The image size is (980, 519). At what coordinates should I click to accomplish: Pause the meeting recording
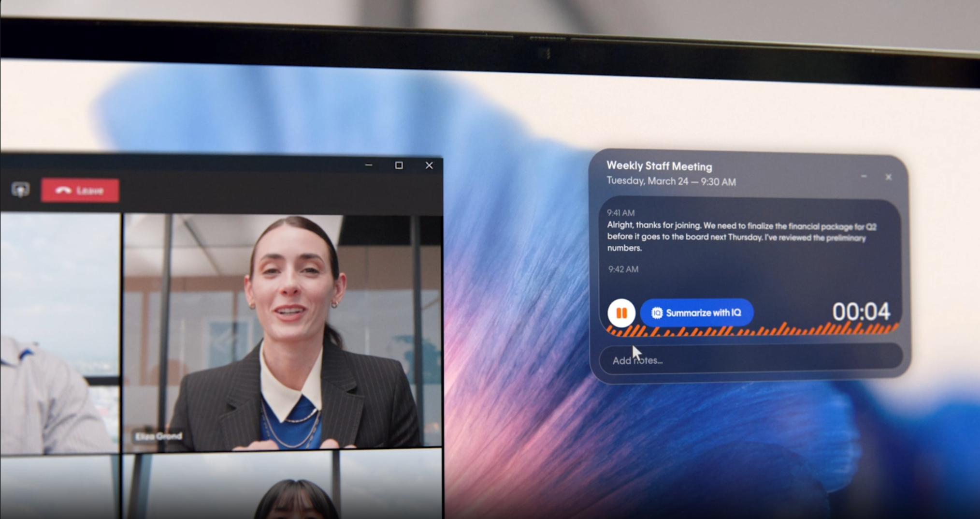pos(621,313)
